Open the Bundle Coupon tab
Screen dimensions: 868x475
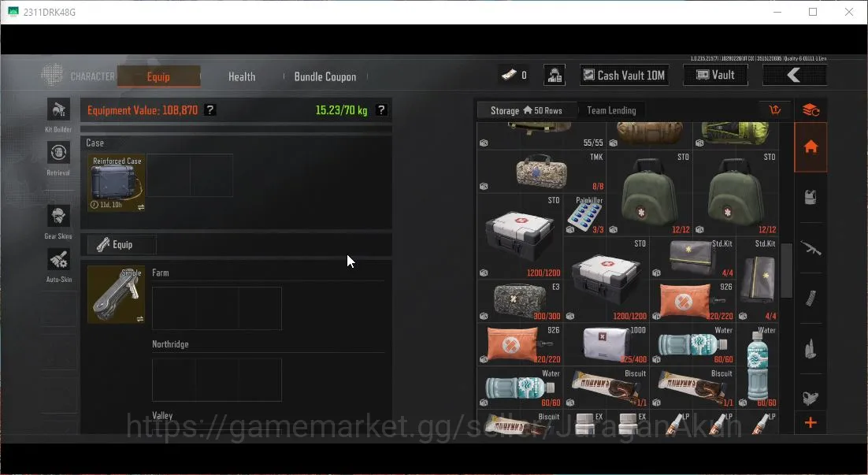tap(325, 77)
